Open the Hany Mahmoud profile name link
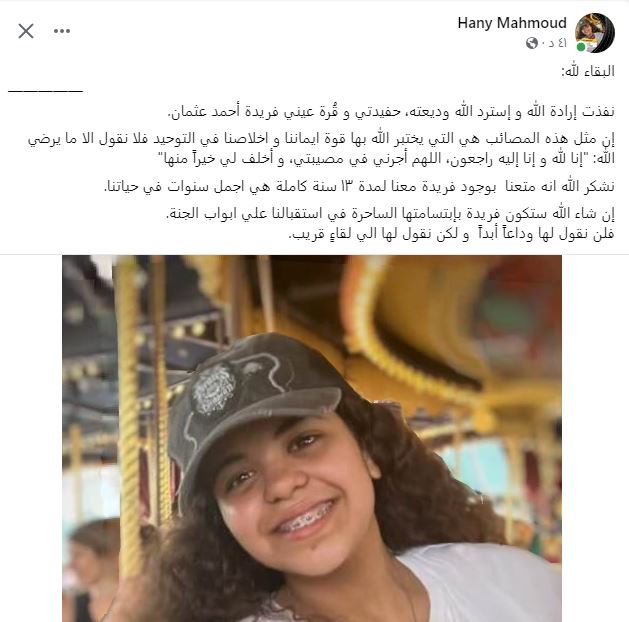Screen dimensions: 629x622 [x=512, y=23]
